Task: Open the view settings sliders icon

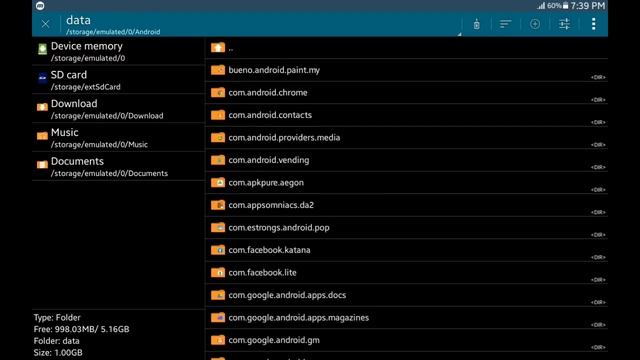Action: tap(564, 24)
